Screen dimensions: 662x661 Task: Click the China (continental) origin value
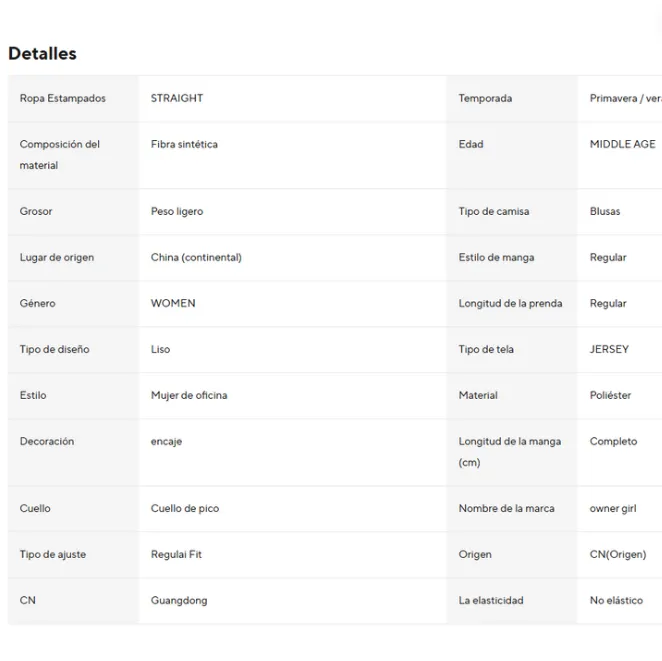click(196, 257)
